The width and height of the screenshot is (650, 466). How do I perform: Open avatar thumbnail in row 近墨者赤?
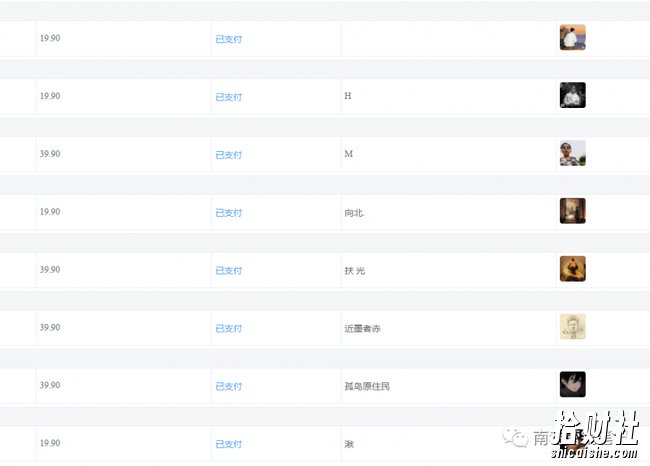[572, 326]
